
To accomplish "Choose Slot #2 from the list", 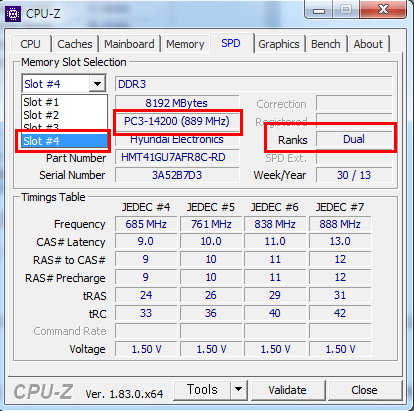I will 64,115.
